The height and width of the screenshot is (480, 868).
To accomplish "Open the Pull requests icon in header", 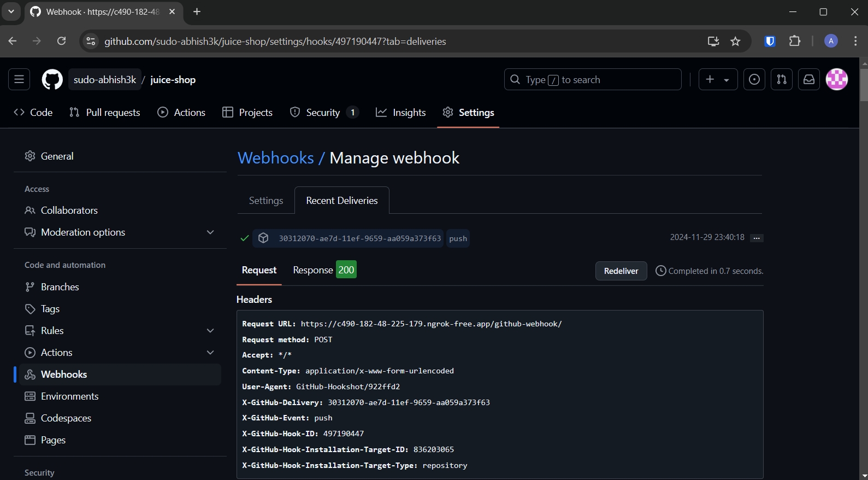I will tap(782, 80).
